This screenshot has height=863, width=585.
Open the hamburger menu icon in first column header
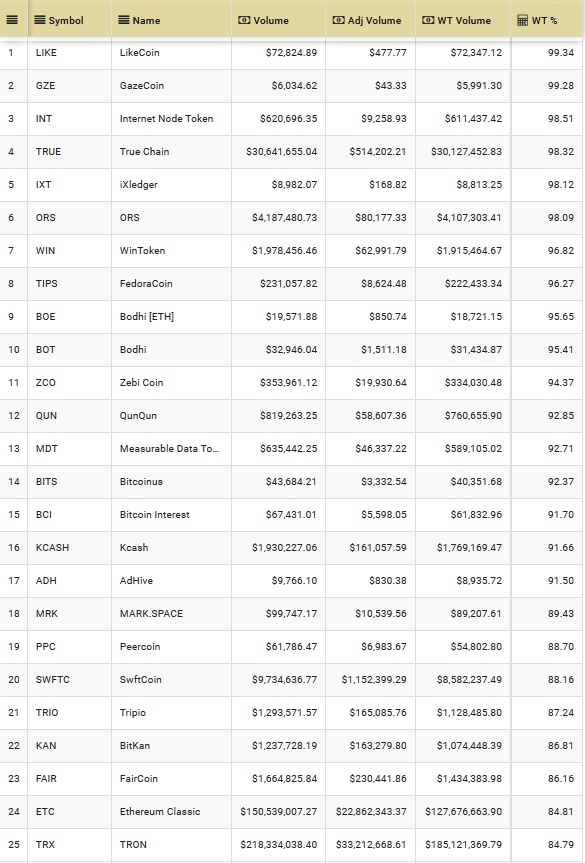[x=12, y=20]
